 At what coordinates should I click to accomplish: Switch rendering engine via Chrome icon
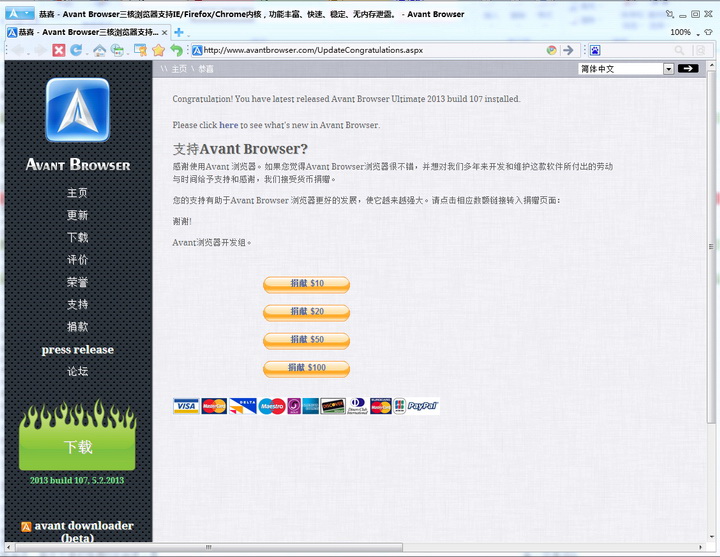[551, 50]
